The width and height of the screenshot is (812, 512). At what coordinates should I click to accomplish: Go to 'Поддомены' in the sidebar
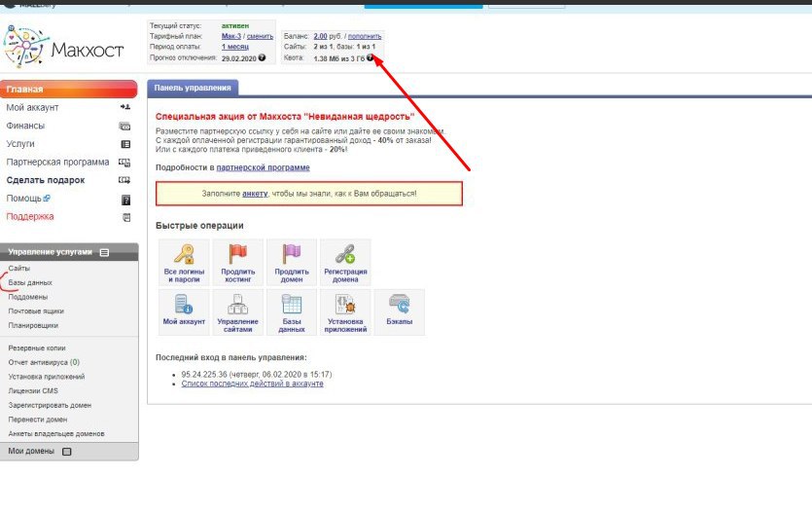pos(28,297)
